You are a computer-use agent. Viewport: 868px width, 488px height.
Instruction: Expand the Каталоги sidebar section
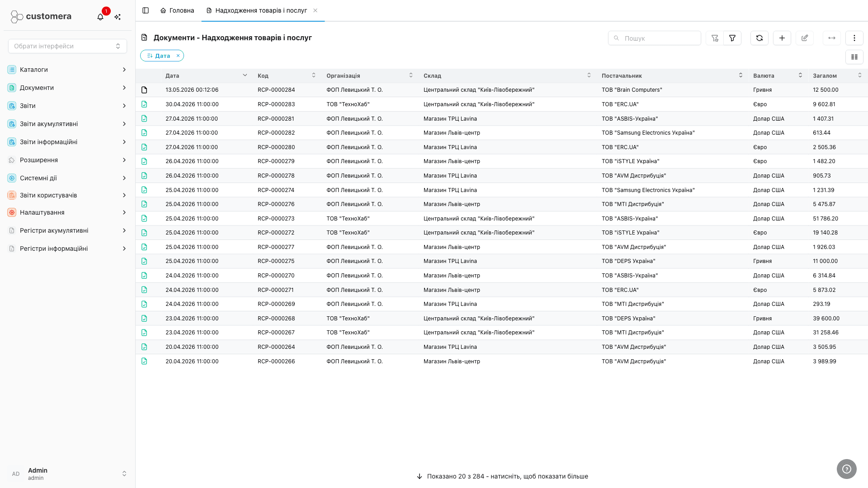67,70
